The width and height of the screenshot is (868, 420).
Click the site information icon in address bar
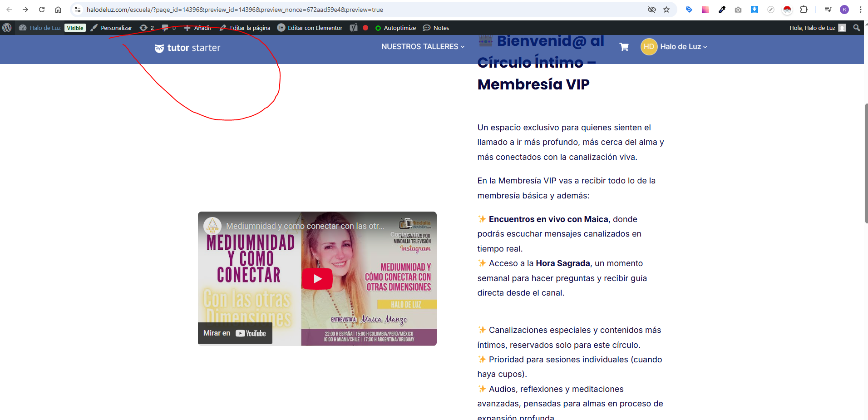78,10
